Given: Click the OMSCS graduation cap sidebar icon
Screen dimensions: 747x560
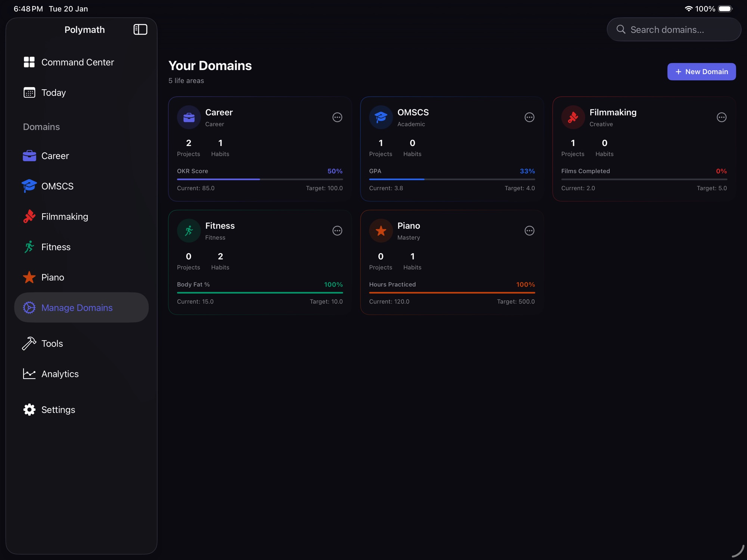Looking at the screenshot, I should [29, 186].
